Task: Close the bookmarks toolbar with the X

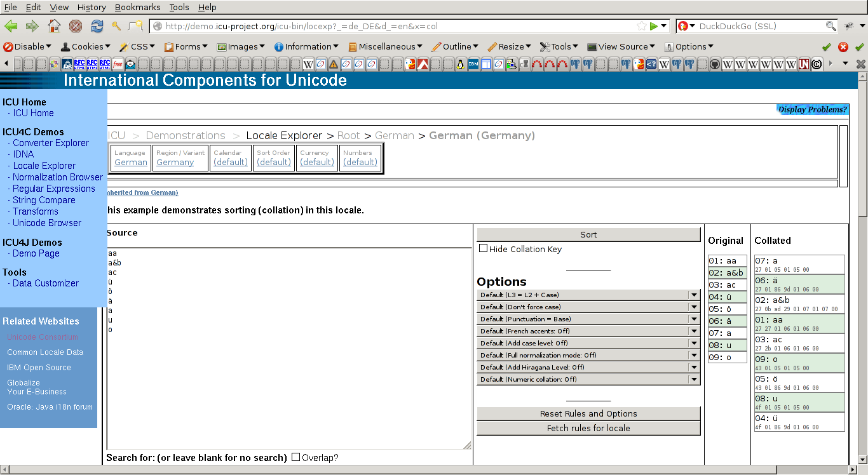Action: (860, 64)
